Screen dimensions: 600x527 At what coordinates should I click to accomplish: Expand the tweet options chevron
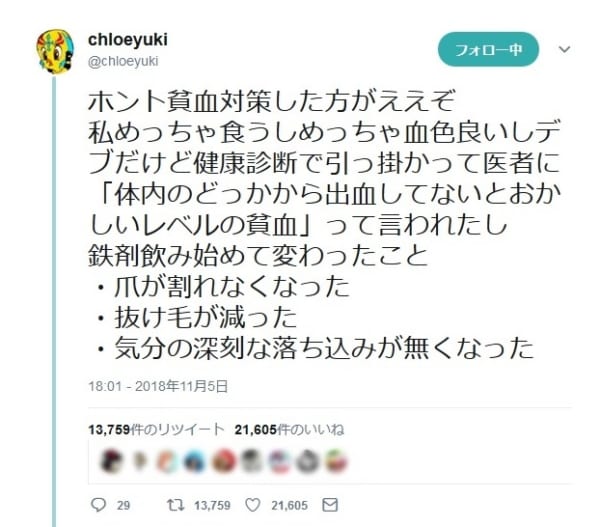click(564, 49)
